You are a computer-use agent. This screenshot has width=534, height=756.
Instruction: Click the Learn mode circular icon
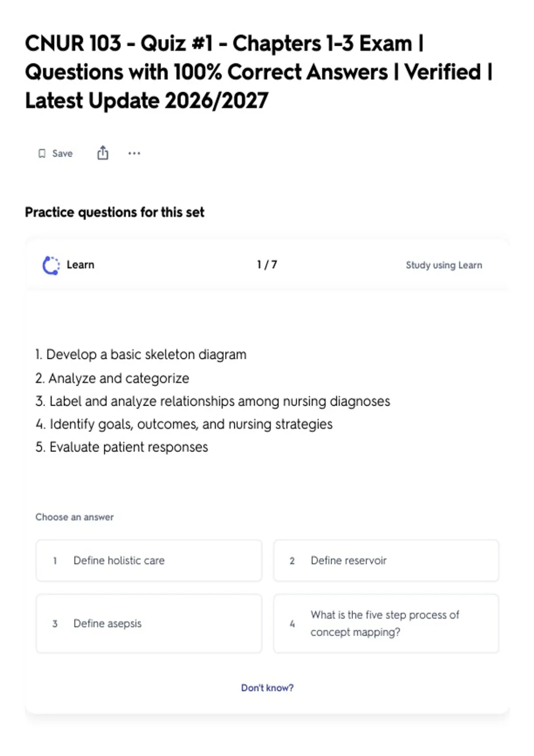click(x=51, y=265)
